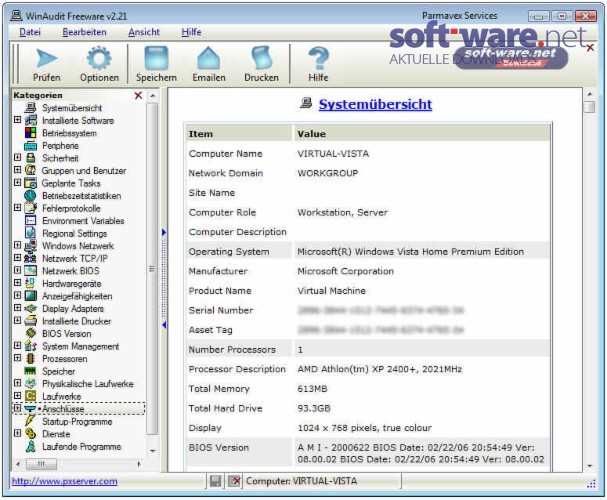
Task: Expand the System Management node
Action: point(17,345)
